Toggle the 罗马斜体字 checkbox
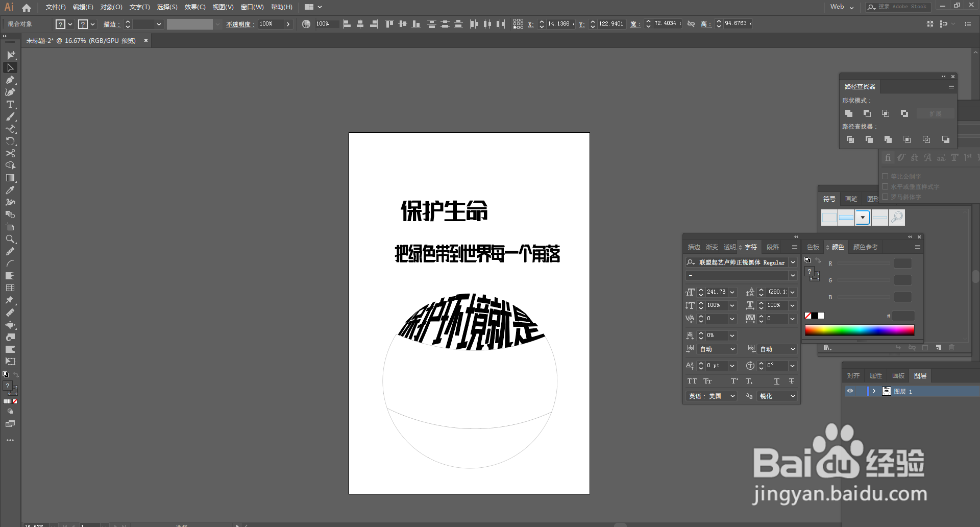The height and width of the screenshot is (527, 980). (885, 197)
